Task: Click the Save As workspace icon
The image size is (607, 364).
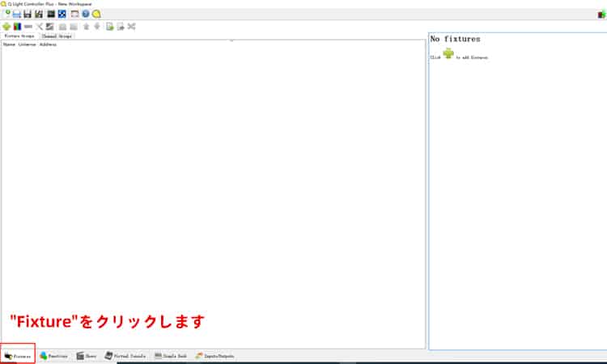Action: tap(39, 15)
